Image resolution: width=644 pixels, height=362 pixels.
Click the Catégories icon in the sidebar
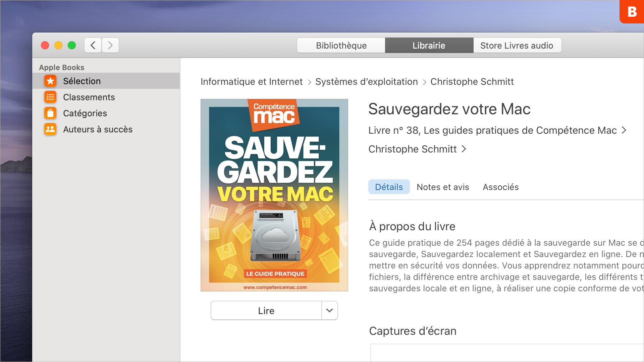click(50, 113)
